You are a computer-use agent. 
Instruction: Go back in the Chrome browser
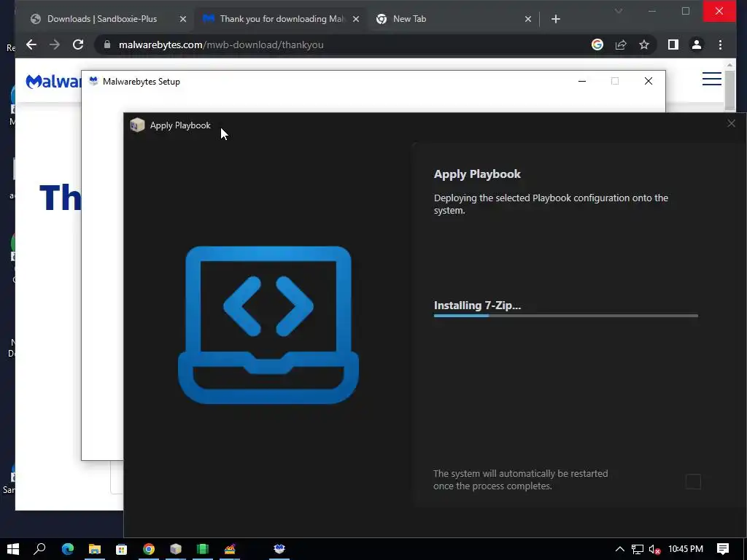click(x=31, y=44)
